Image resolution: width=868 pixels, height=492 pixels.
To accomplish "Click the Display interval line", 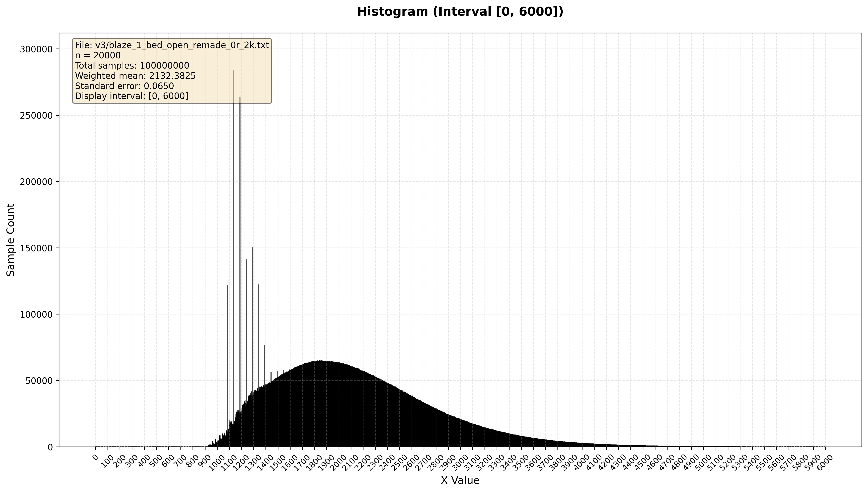I will pyautogui.click(x=132, y=96).
